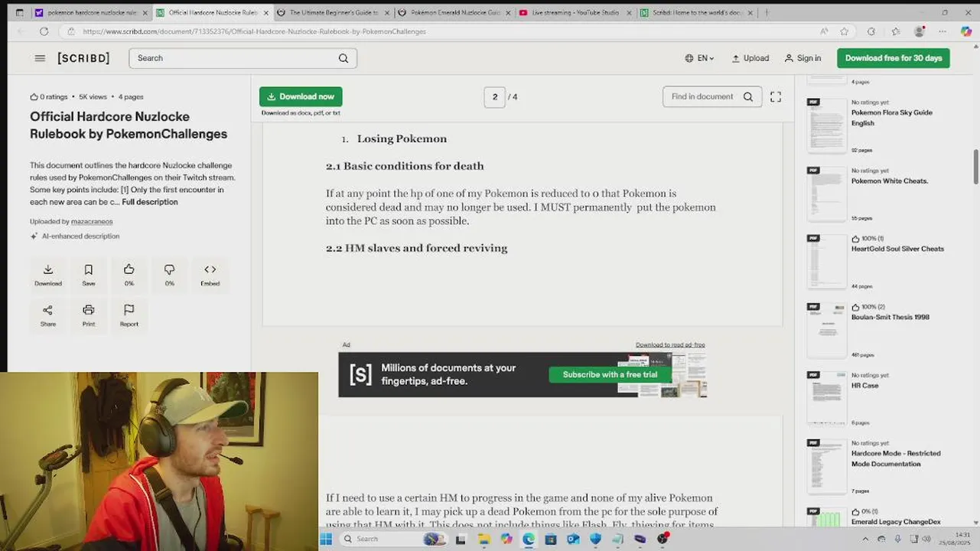This screenshot has height=551, width=980.
Task: Expand the Full description link
Action: (150, 202)
